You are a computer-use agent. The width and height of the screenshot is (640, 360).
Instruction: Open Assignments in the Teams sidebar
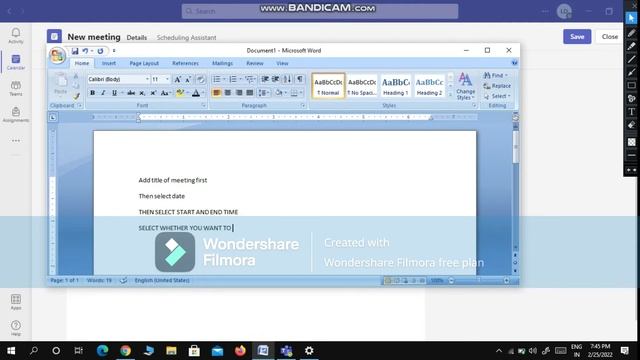pyautogui.click(x=16, y=114)
